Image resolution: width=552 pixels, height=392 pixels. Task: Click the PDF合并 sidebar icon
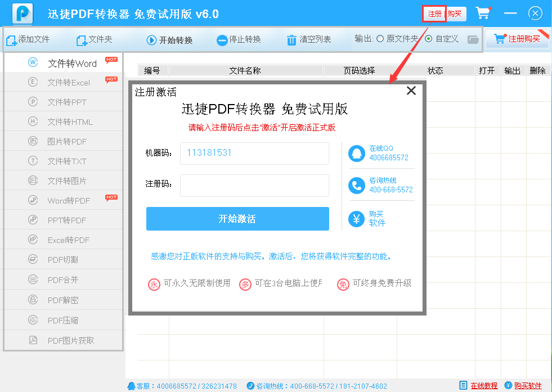(33, 280)
